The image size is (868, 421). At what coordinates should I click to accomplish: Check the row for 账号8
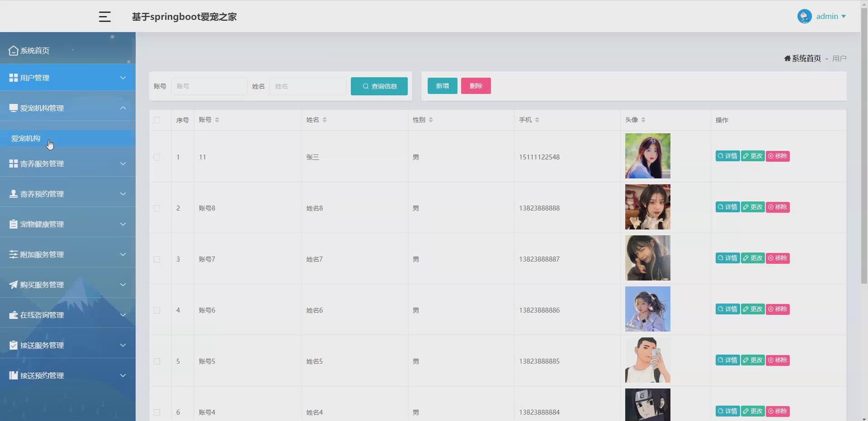(x=157, y=208)
